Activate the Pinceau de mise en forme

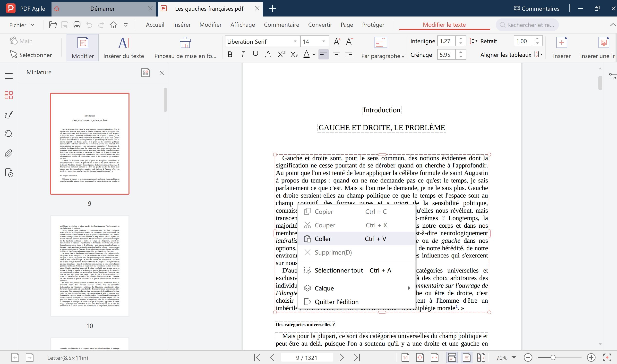click(x=185, y=48)
